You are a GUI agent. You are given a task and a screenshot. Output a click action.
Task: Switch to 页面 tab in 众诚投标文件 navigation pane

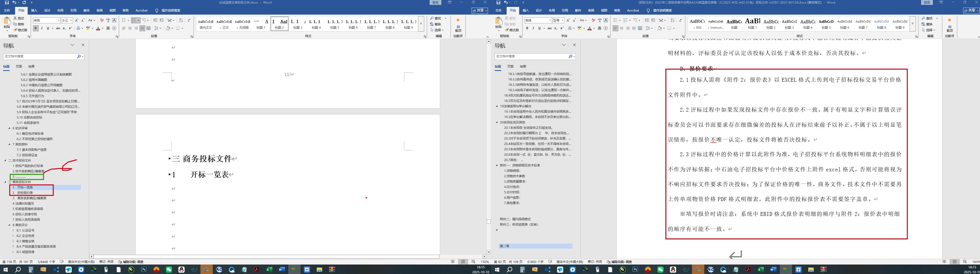19,67
